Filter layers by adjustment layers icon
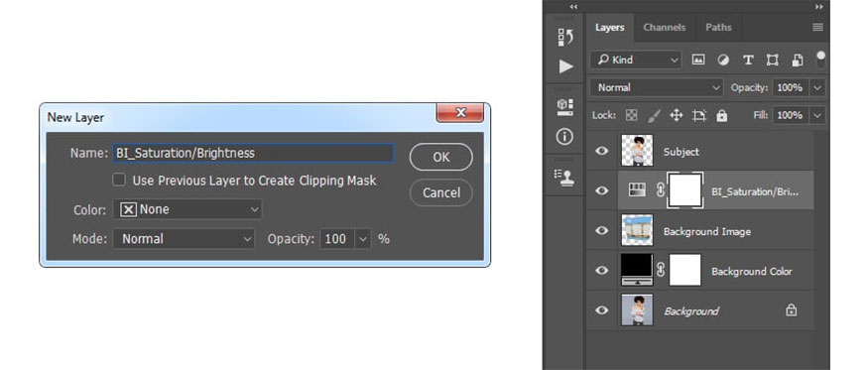Screen dimensions: 868x370 coord(723,60)
